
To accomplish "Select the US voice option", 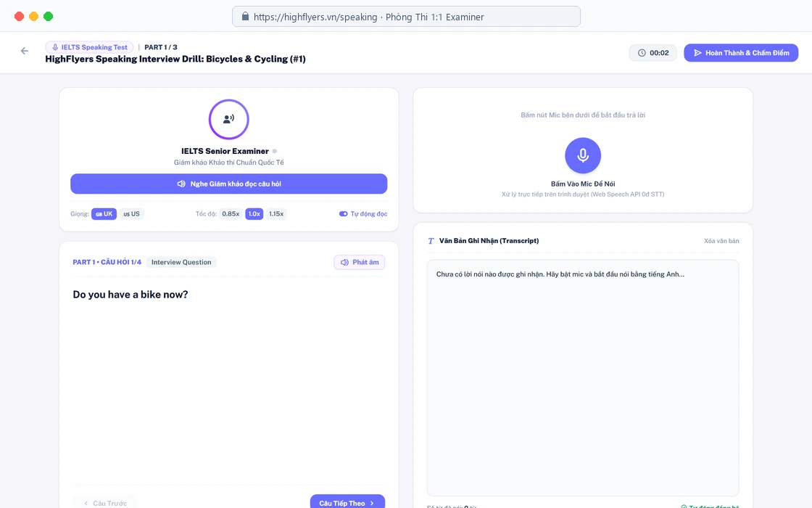I will 131,213.
